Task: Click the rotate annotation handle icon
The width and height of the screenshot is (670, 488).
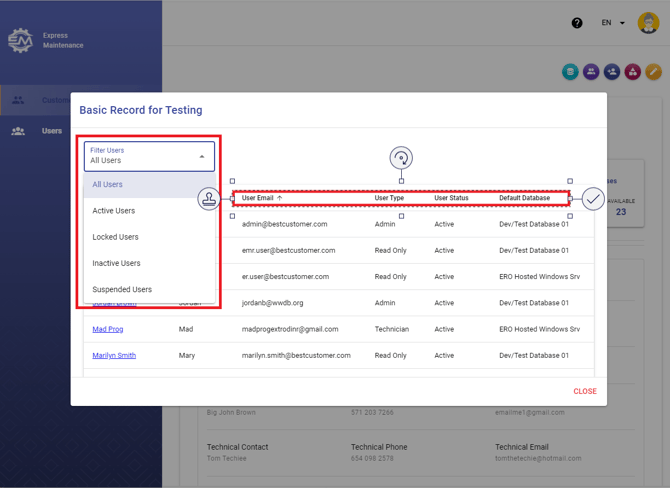Action: pyautogui.click(x=401, y=158)
